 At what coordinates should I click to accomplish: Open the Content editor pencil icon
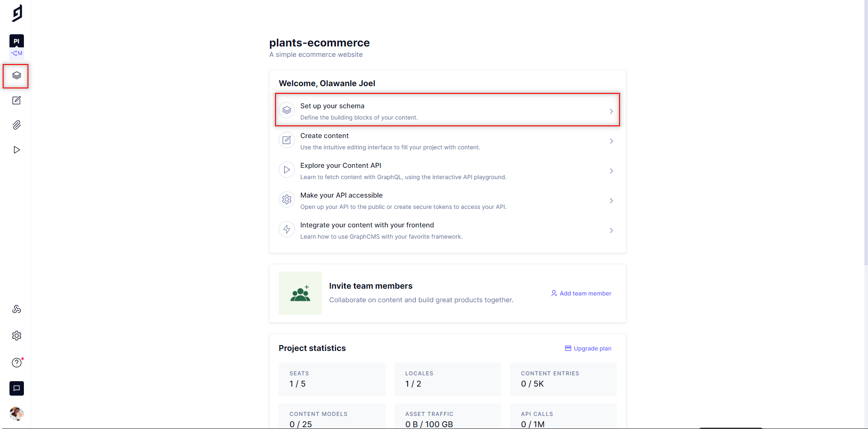tap(16, 100)
